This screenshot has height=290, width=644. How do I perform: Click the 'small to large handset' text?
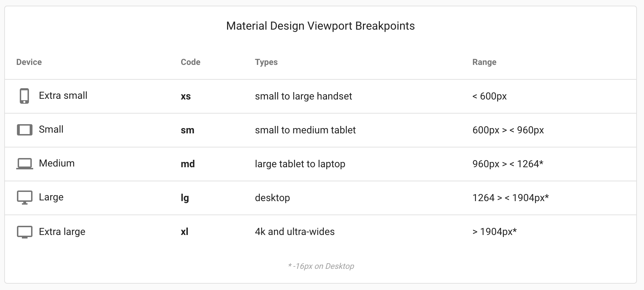pos(304,96)
